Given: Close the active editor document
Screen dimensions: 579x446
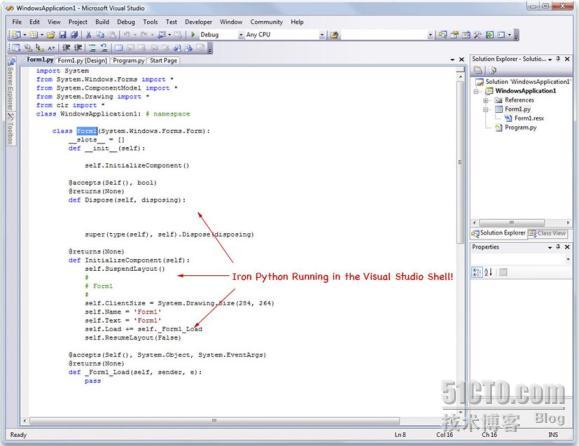Looking at the screenshot, I should point(462,59).
